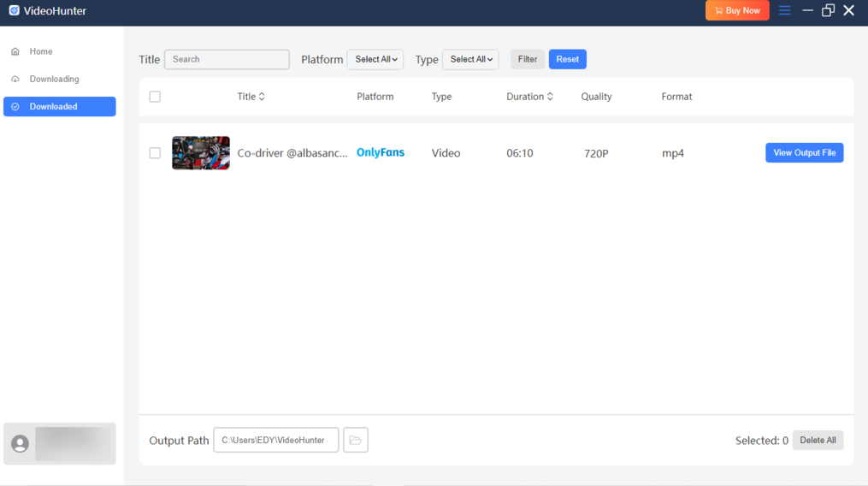
Task: Focus the Title search field
Action: pos(227,59)
